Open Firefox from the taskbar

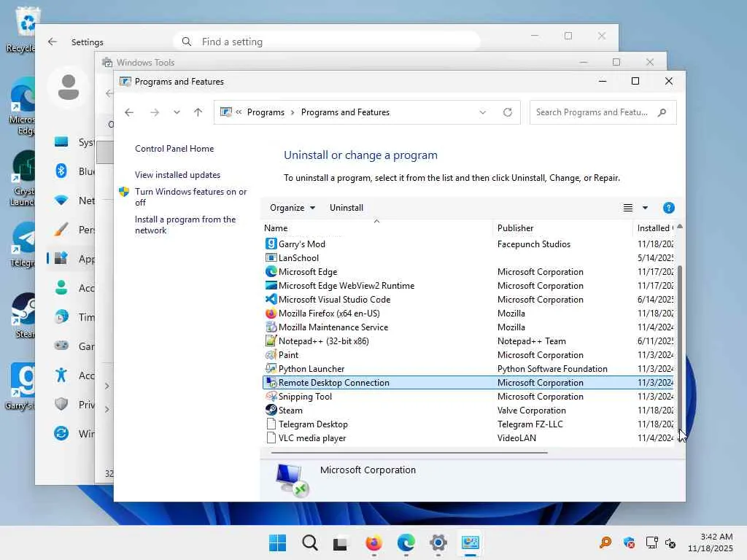point(373,542)
